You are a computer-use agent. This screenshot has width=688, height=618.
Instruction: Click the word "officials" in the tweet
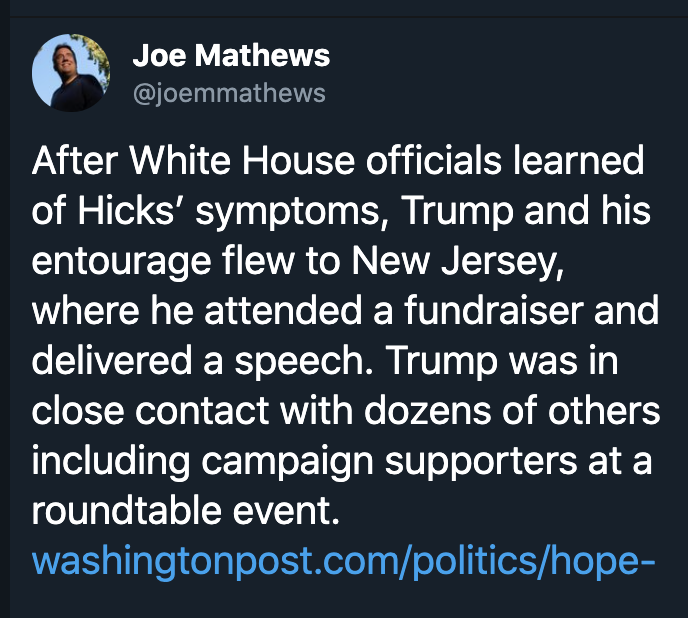tap(434, 160)
